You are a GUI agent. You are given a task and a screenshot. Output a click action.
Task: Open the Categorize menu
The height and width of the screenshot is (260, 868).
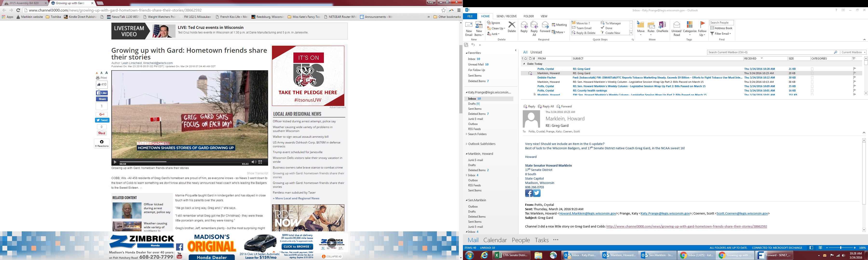click(x=690, y=29)
